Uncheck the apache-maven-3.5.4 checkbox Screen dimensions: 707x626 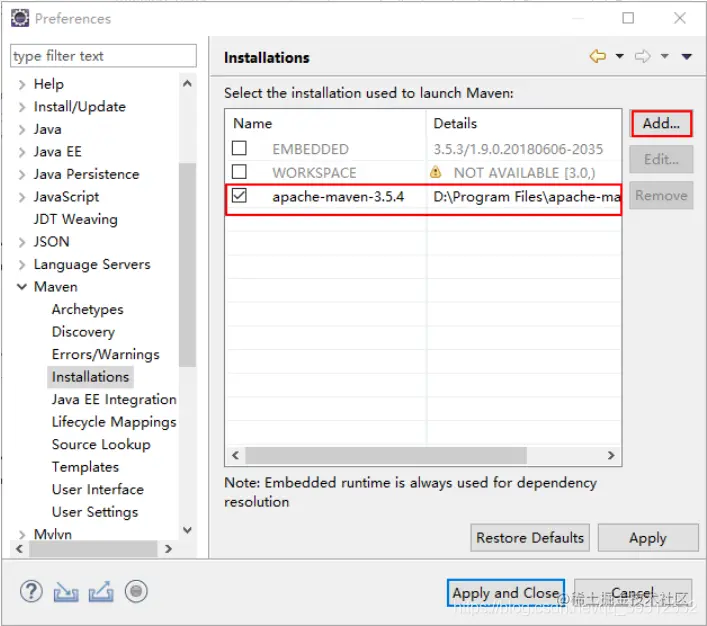tap(239, 196)
